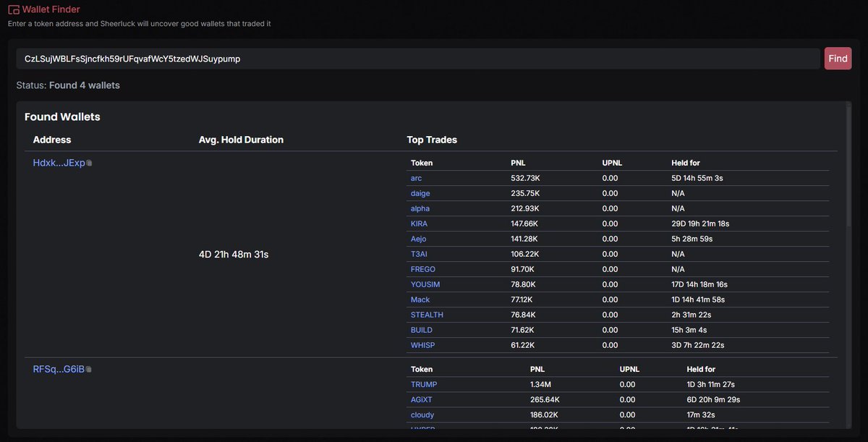Open the daige token link
868x442 pixels.
420,193
